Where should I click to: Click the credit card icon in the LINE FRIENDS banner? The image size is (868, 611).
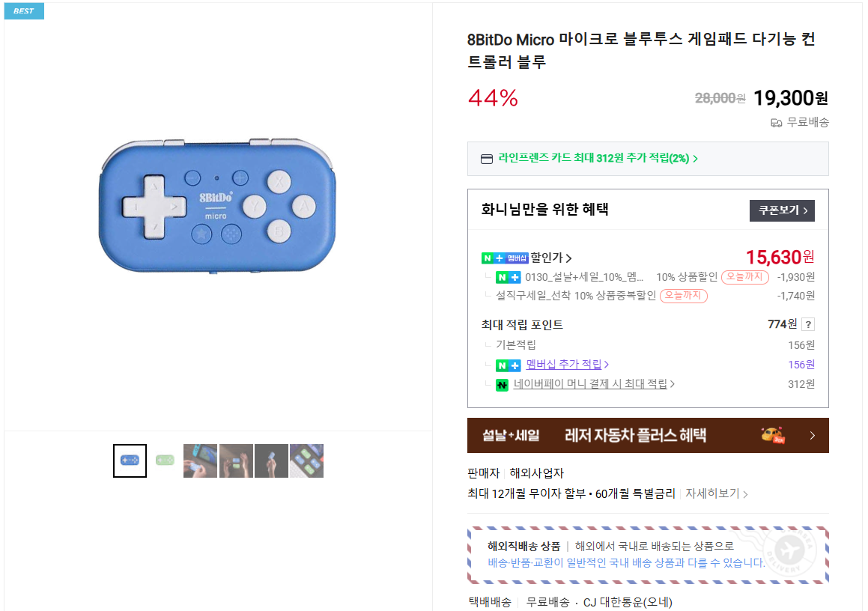click(x=486, y=159)
